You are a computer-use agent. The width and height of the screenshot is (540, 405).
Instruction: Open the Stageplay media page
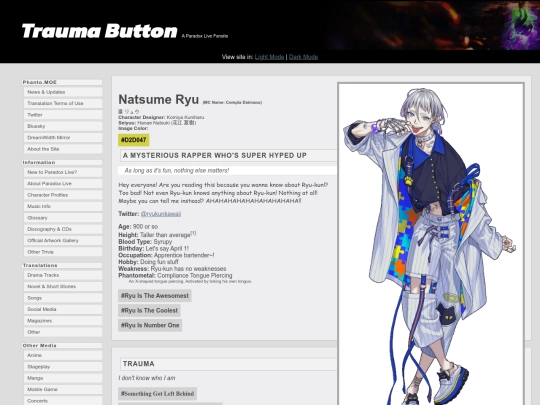[x=63, y=367]
